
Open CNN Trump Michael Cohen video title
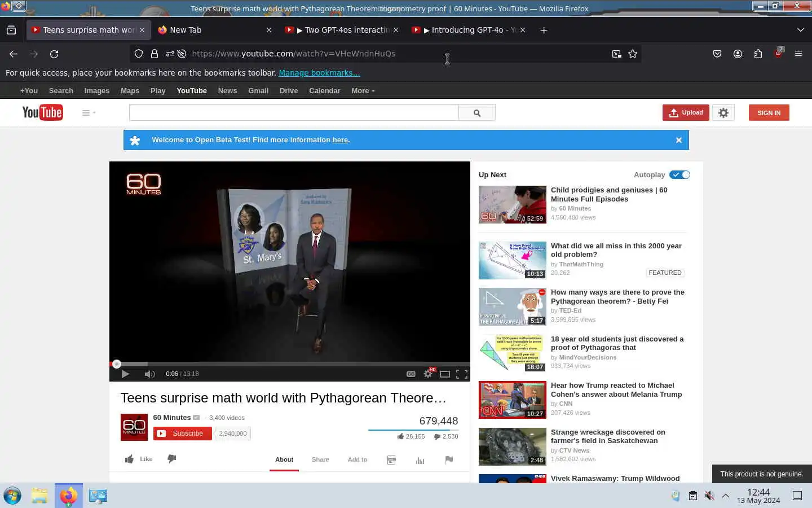[616, 389]
